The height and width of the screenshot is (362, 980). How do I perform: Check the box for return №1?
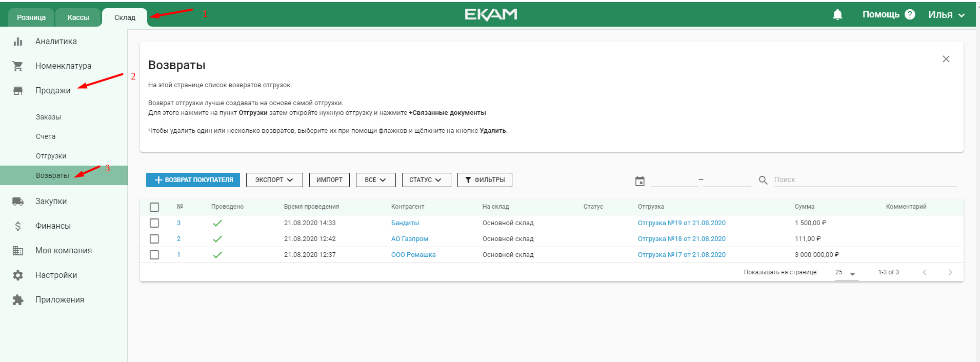(154, 255)
